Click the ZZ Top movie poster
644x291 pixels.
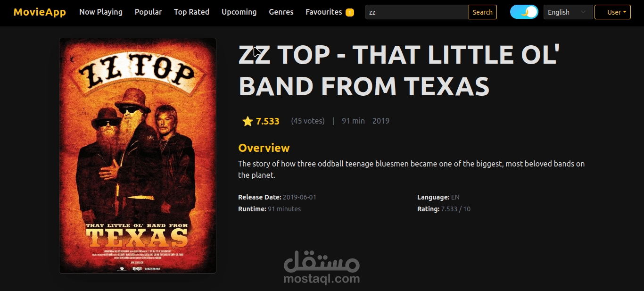(138, 156)
